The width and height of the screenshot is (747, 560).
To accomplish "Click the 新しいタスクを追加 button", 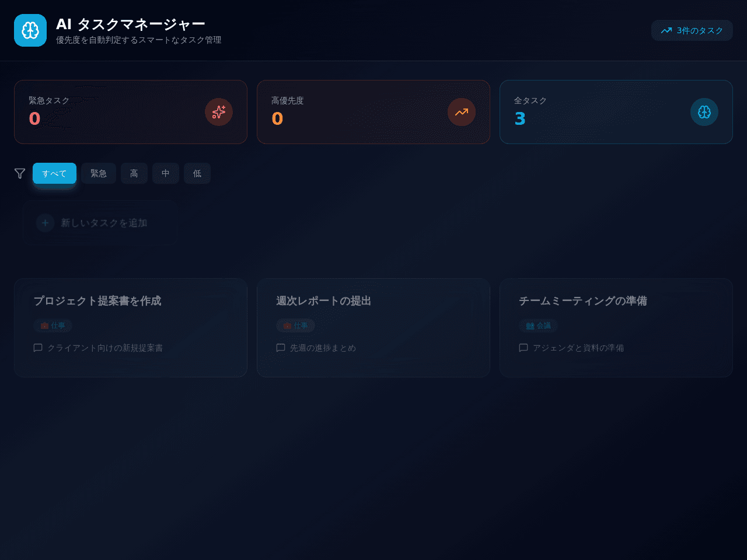I will pos(100,223).
